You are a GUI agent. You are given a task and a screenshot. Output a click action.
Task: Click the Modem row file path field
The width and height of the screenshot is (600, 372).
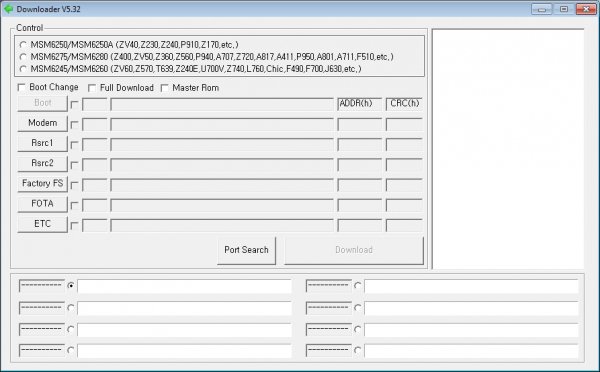(x=222, y=124)
